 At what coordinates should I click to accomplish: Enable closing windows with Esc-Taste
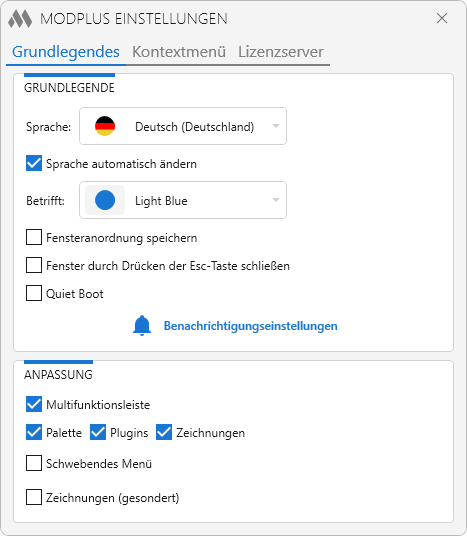point(34,265)
